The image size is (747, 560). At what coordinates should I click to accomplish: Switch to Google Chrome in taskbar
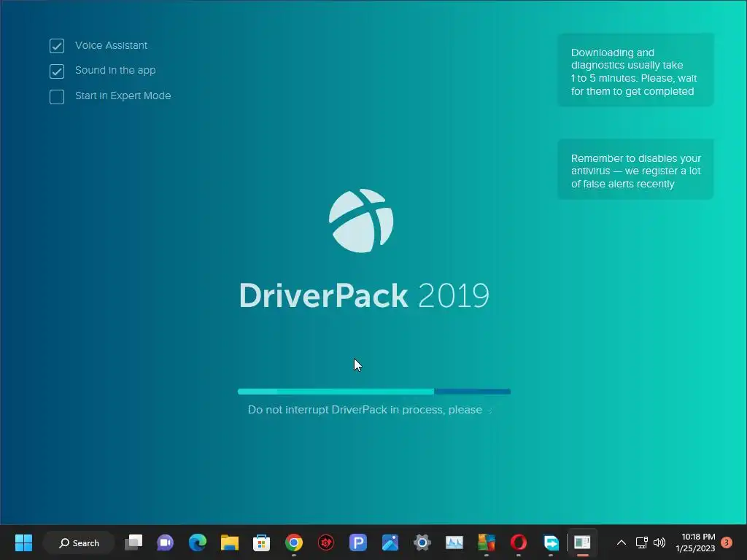tap(294, 542)
